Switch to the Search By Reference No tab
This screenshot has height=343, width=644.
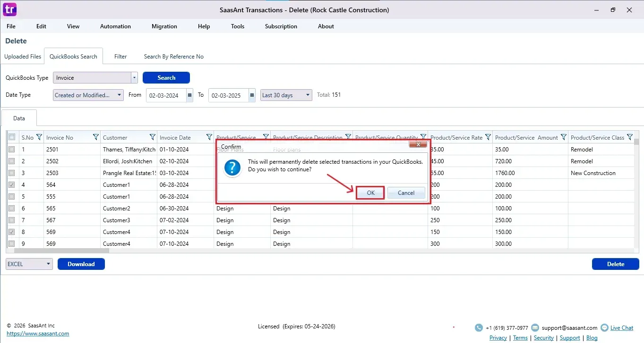(173, 57)
